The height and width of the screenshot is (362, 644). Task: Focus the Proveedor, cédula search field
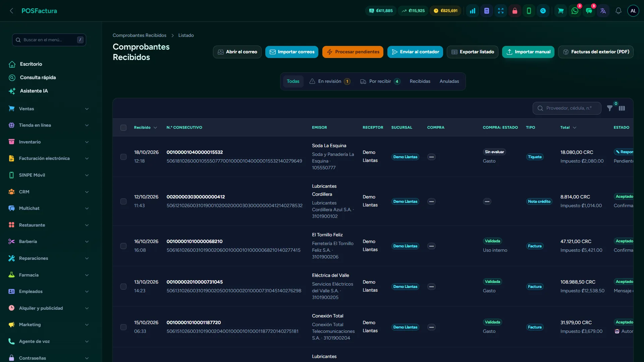(567, 108)
